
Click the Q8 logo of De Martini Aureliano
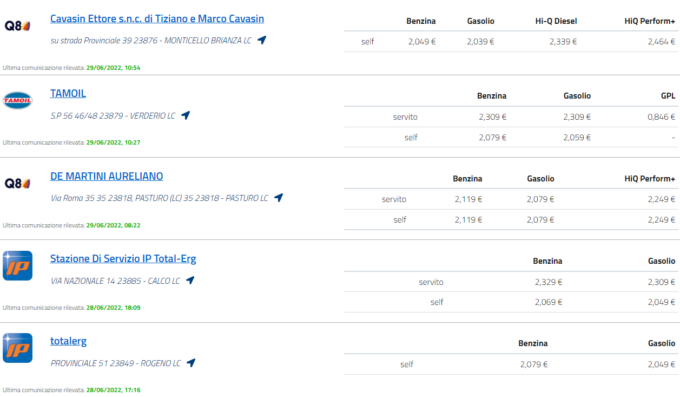coord(17,184)
